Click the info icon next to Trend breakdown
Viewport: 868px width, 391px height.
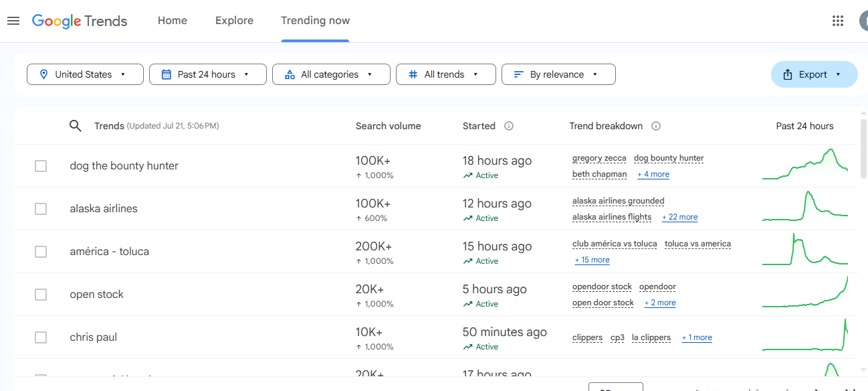[x=656, y=126]
